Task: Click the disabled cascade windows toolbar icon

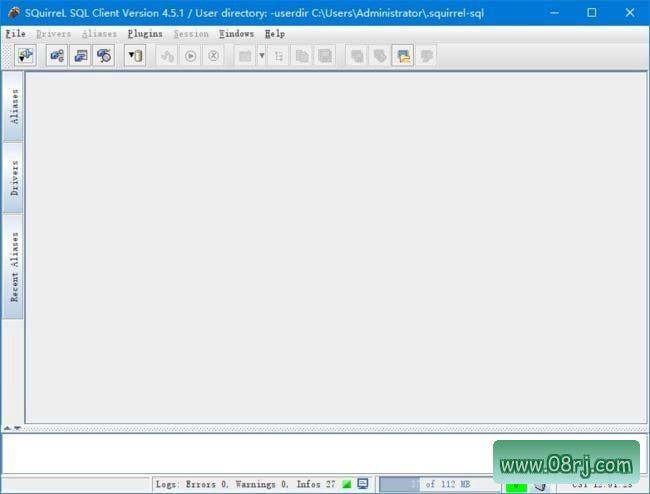Action: point(380,56)
